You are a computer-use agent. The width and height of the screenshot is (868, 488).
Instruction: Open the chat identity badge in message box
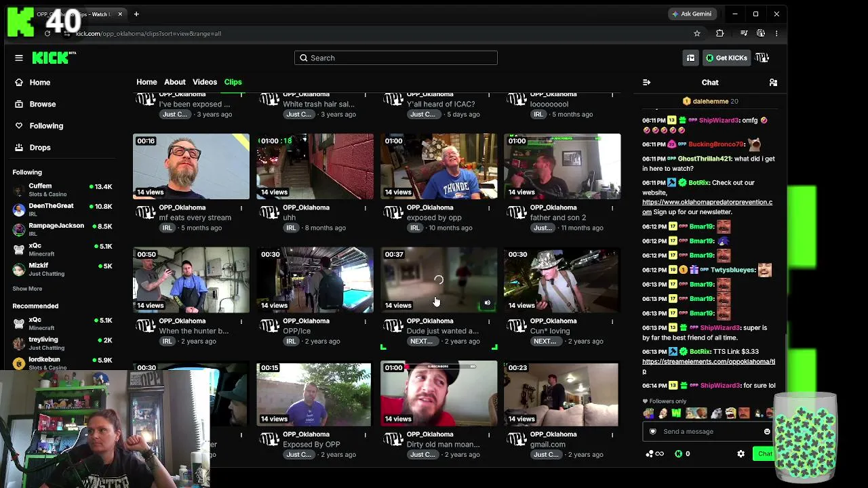click(653, 431)
